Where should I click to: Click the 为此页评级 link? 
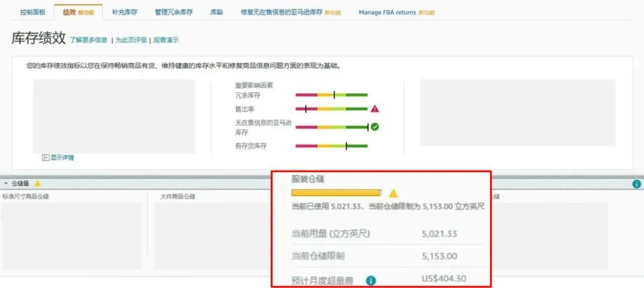pyautogui.click(x=131, y=41)
